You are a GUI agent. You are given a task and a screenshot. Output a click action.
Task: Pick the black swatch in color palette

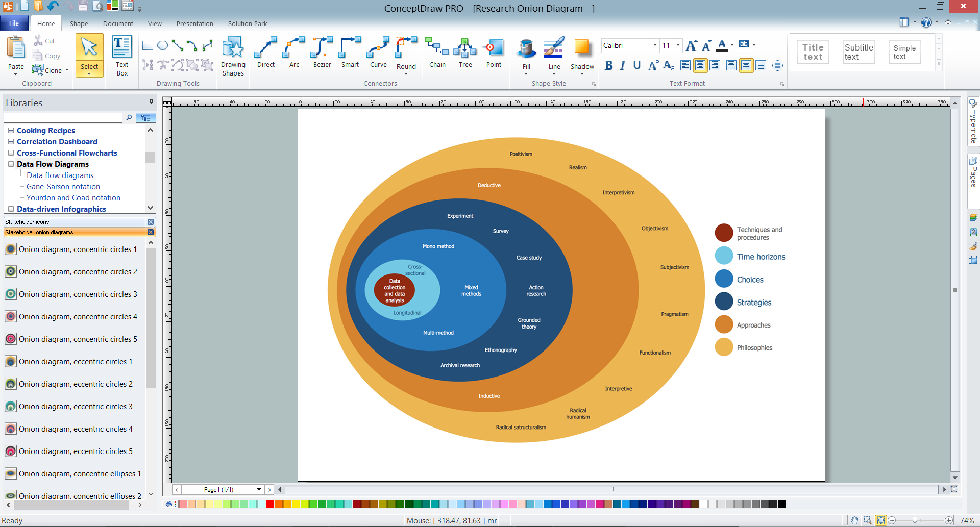(x=782, y=504)
